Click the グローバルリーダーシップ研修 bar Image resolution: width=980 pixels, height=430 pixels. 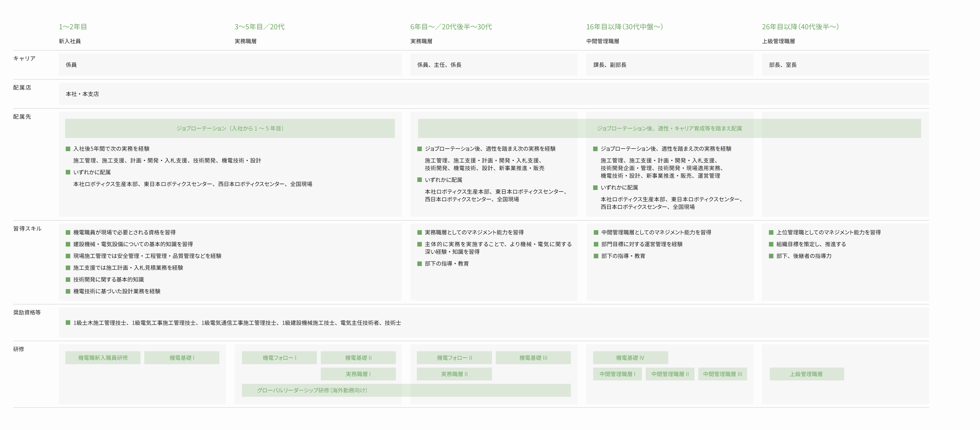tap(406, 390)
